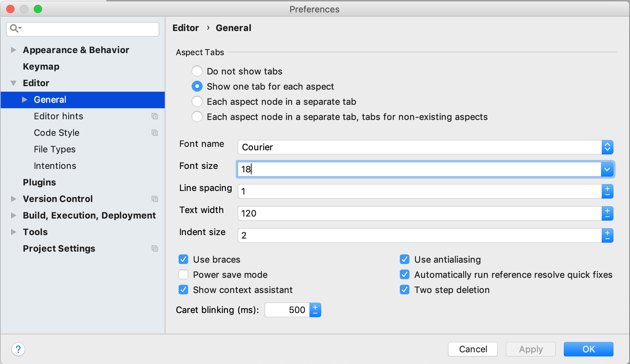This screenshot has width=630, height=364.
Task: Open the Font size dropdown
Action: [x=607, y=169]
